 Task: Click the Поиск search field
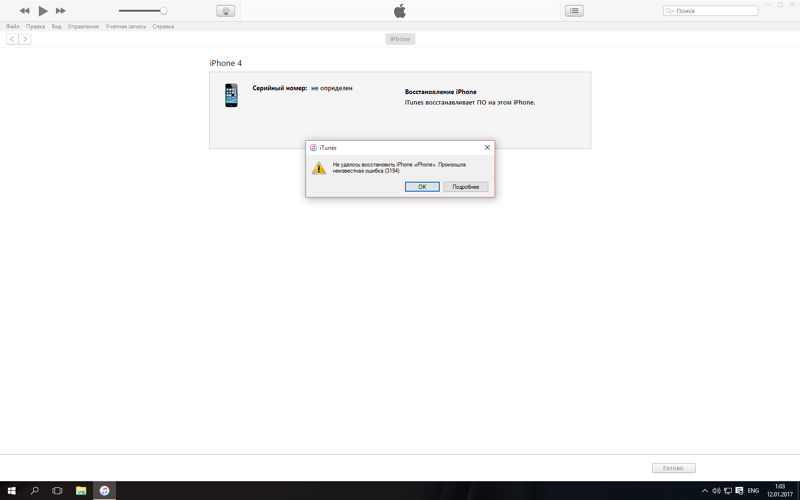(x=710, y=11)
